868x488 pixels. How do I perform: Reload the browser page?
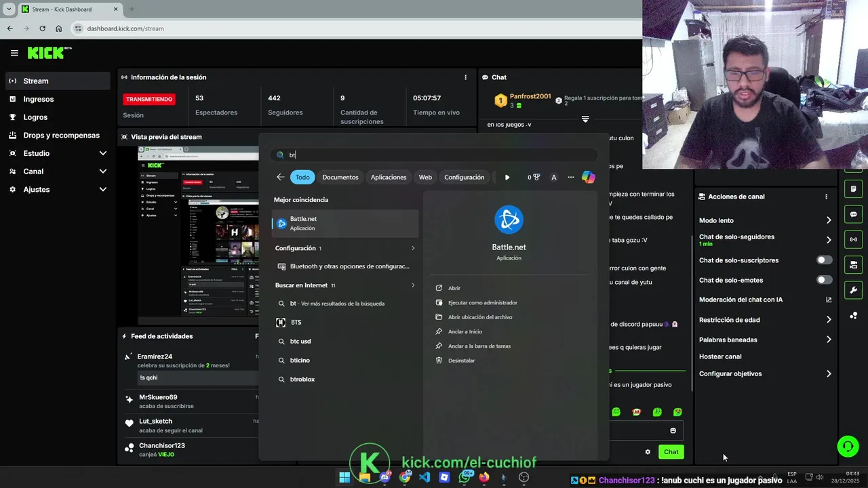42,28
